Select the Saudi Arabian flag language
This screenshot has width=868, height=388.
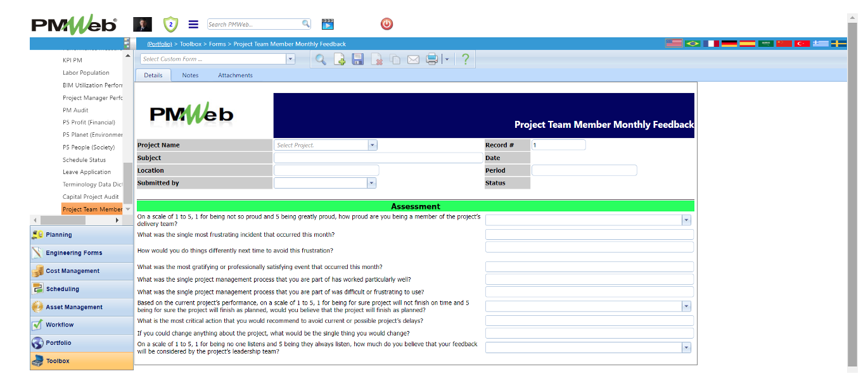pyautogui.click(x=766, y=44)
